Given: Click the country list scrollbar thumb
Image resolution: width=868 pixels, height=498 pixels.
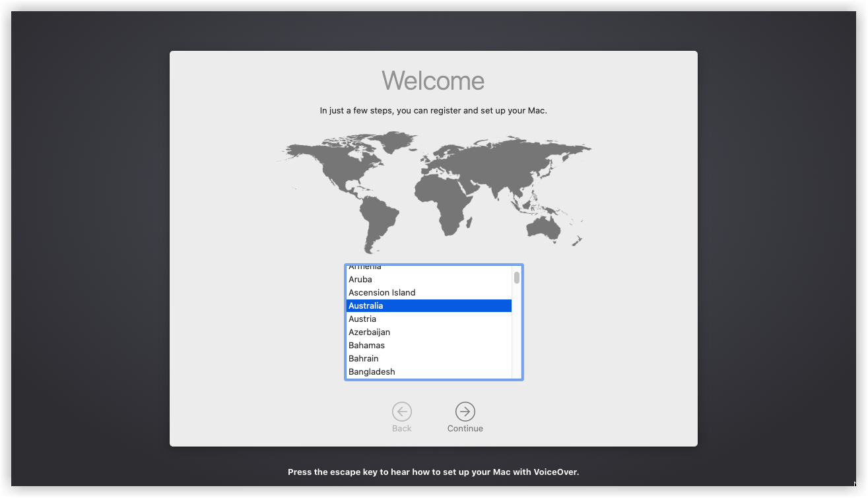Looking at the screenshot, I should point(517,278).
